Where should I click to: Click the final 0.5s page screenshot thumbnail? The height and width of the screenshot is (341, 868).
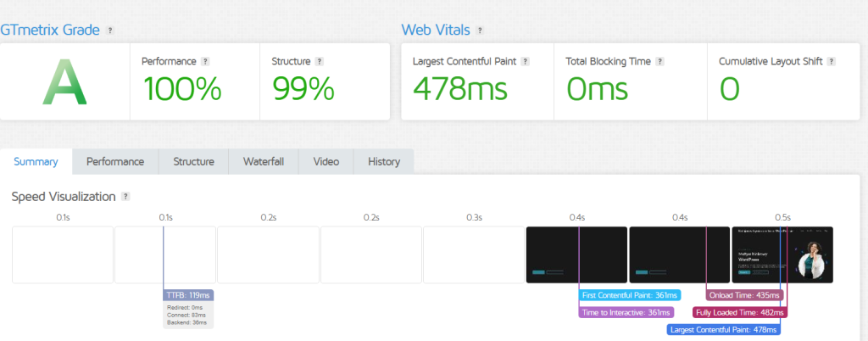pyautogui.click(x=782, y=255)
